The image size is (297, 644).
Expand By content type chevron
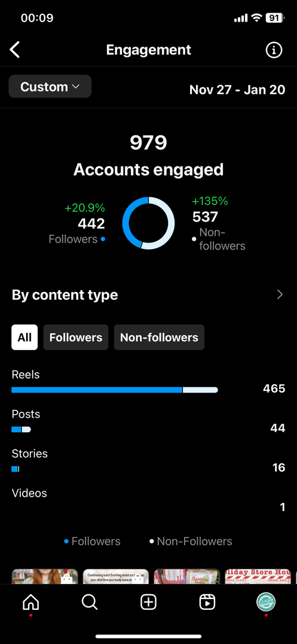coord(280,294)
